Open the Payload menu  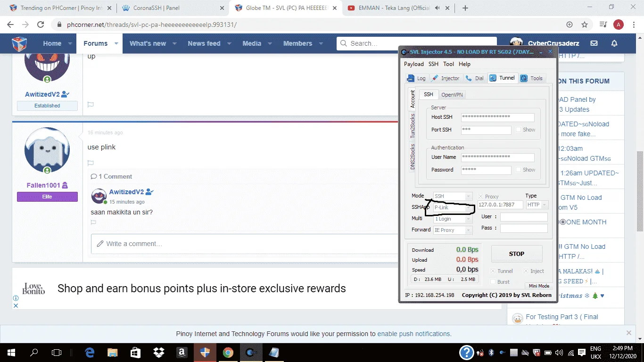pyautogui.click(x=413, y=64)
